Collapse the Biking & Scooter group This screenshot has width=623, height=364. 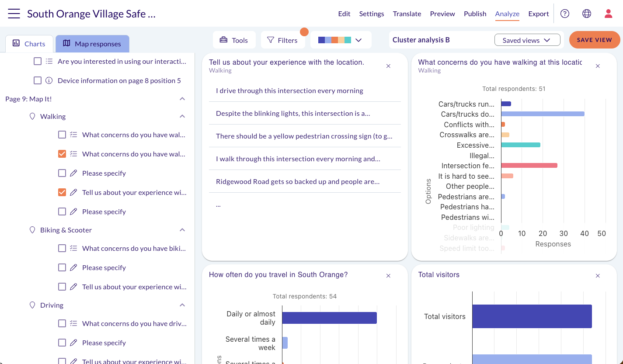point(182,230)
